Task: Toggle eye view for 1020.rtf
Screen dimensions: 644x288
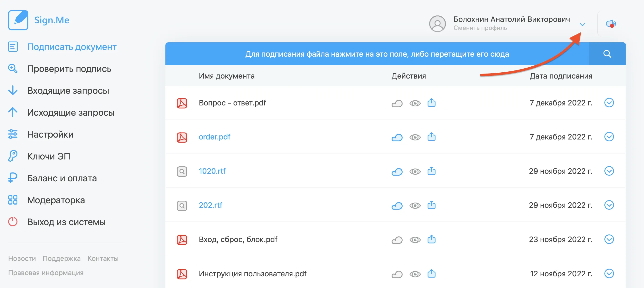Action: (x=415, y=171)
